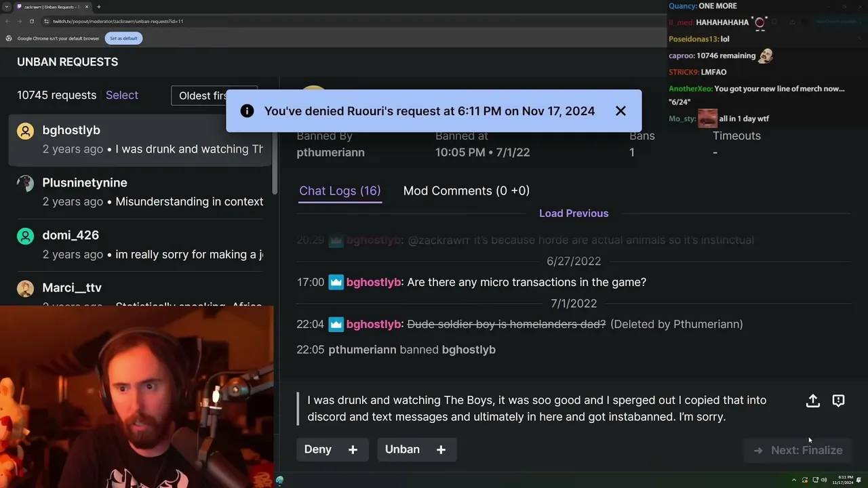
Task: Click the Deny button
Action: click(332, 449)
